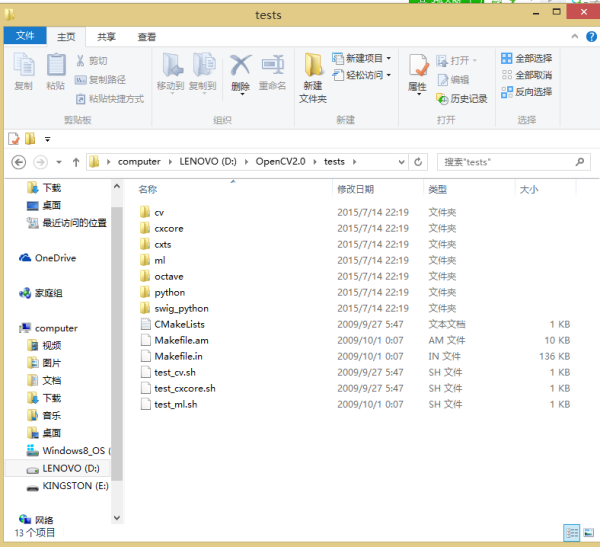
Task: Select Network (网络) in navigation pane
Action: click(x=36, y=520)
